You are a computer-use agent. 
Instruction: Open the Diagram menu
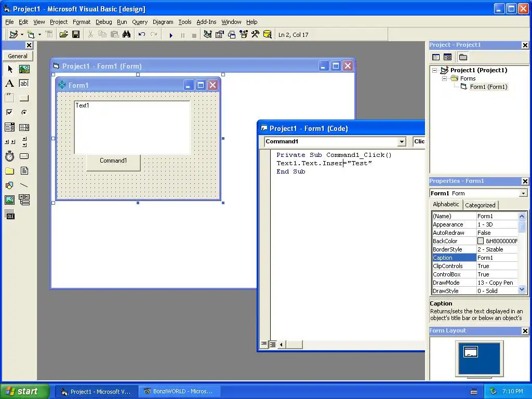click(x=163, y=22)
